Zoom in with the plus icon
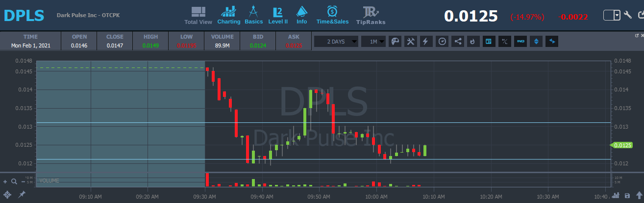This screenshot has width=644, height=203. [5, 181]
